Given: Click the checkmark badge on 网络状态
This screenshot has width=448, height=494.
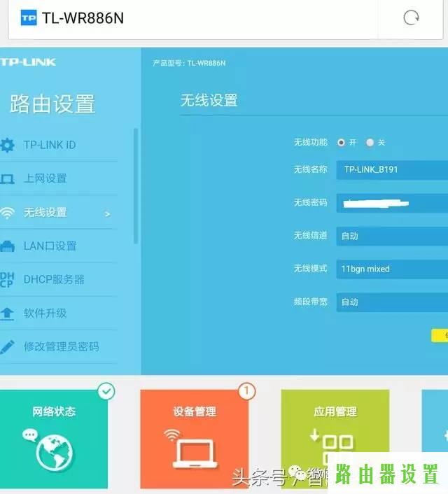Looking at the screenshot, I should click(106, 391).
